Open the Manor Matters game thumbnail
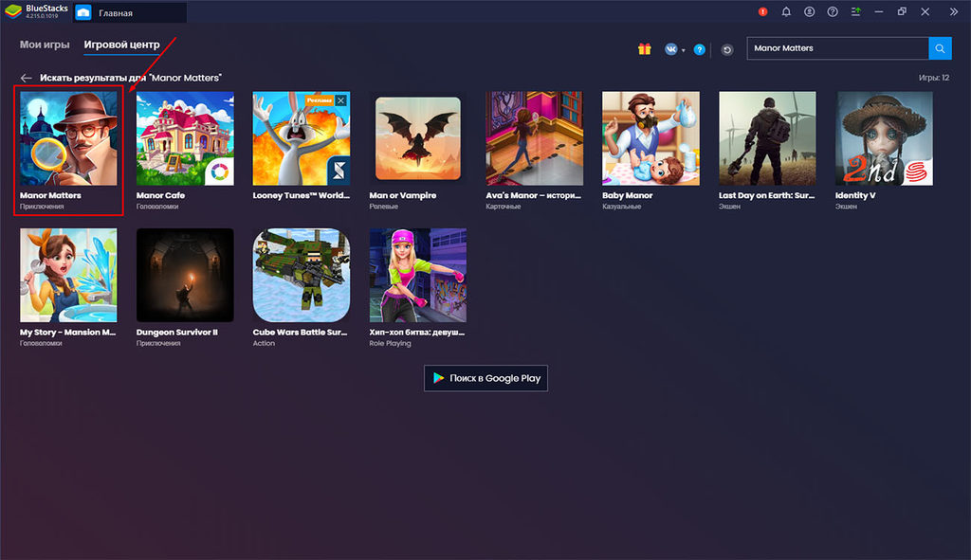971x560 pixels. pyautogui.click(x=68, y=138)
